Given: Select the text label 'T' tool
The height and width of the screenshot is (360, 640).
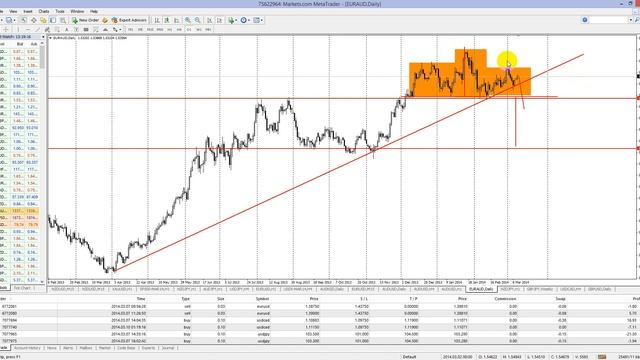Looking at the screenshot, I should coord(76,29).
